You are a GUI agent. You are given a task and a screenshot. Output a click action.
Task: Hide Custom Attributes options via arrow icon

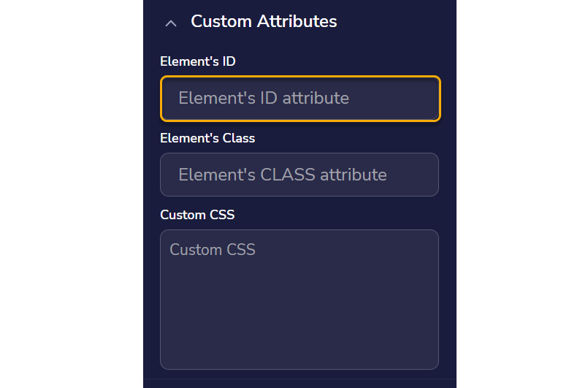171,23
